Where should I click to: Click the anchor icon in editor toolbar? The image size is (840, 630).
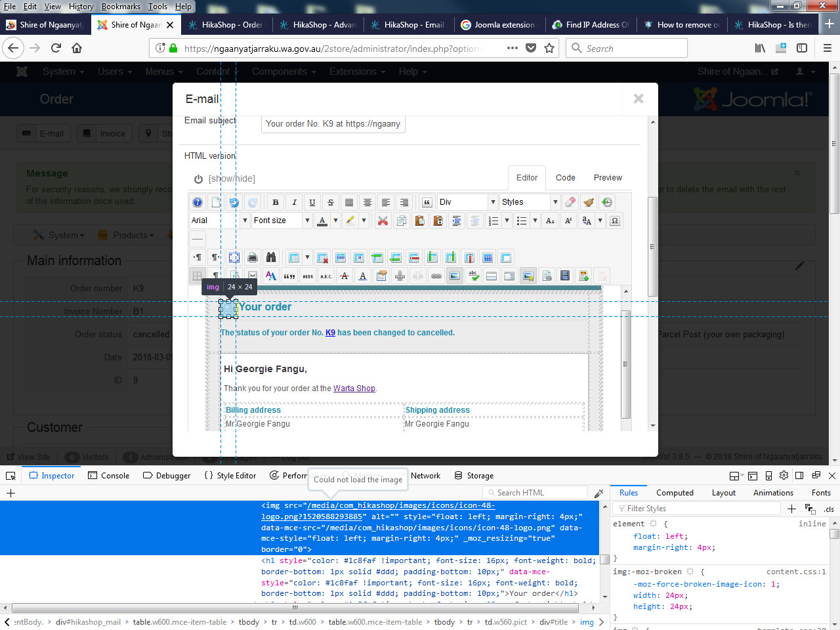click(400, 276)
